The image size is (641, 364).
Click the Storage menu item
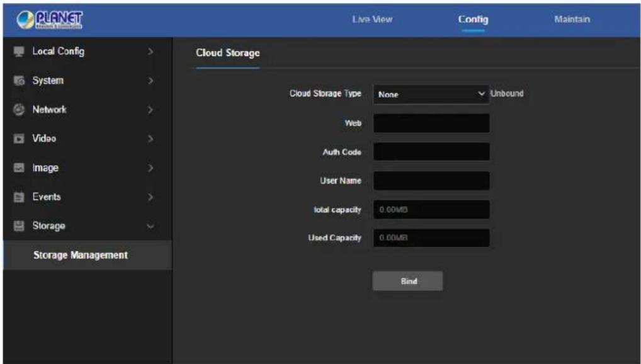pyautogui.click(x=88, y=225)
